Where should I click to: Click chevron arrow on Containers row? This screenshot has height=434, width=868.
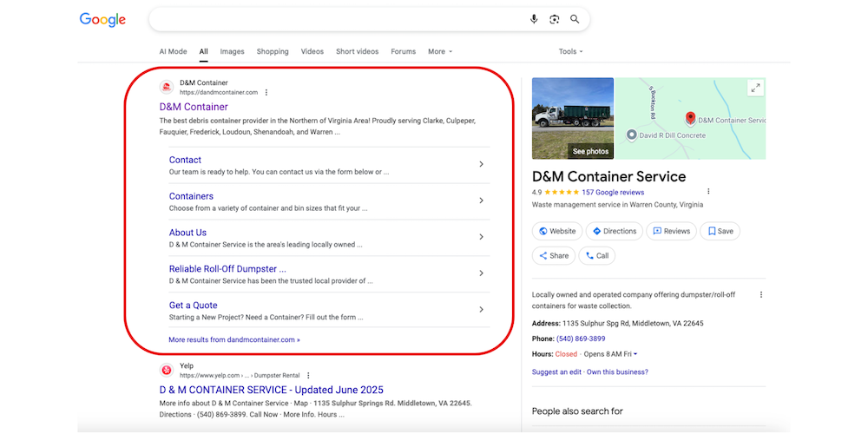click(481, 201)
